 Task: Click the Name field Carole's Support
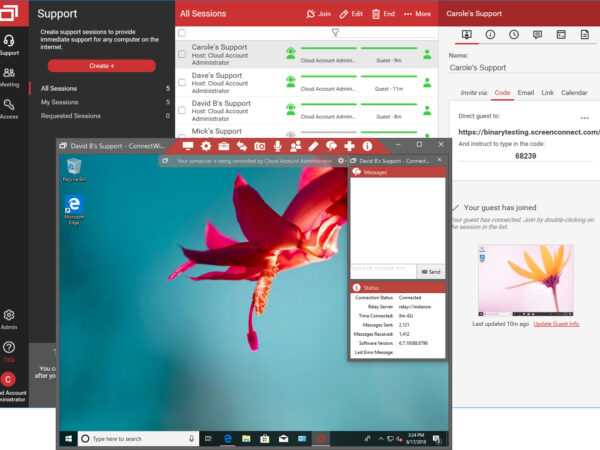[524, 68]
